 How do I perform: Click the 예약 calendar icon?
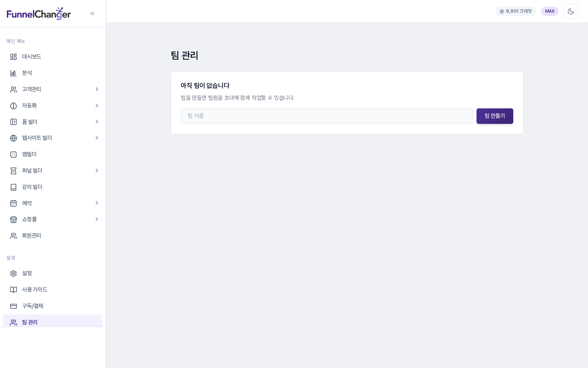(13, 203)
